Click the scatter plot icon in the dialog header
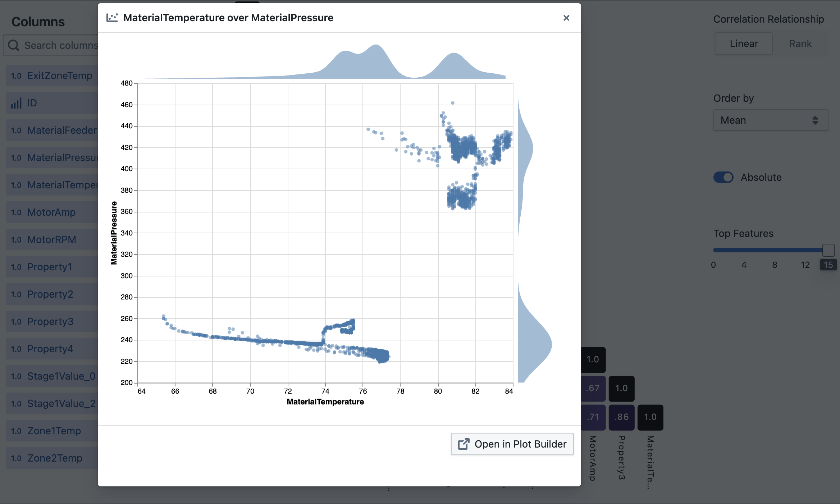This screenshot has height=504, width=840. [112, 17]
